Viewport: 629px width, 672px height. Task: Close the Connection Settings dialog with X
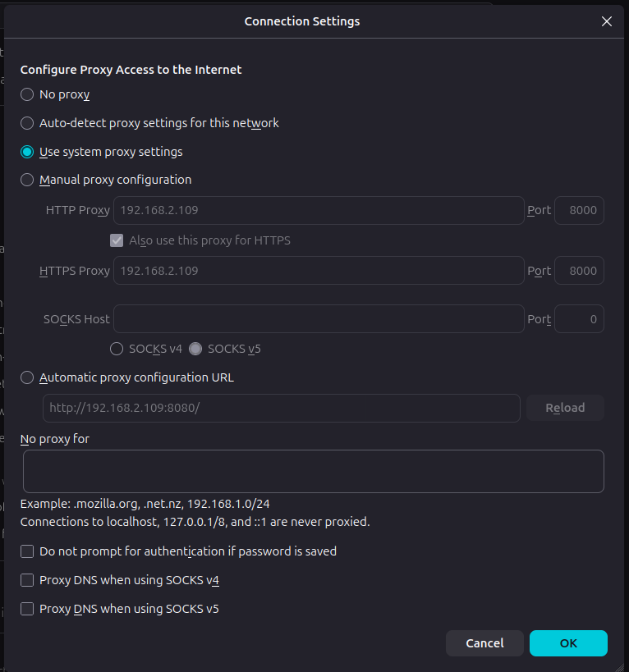click(x=606, y=21)
